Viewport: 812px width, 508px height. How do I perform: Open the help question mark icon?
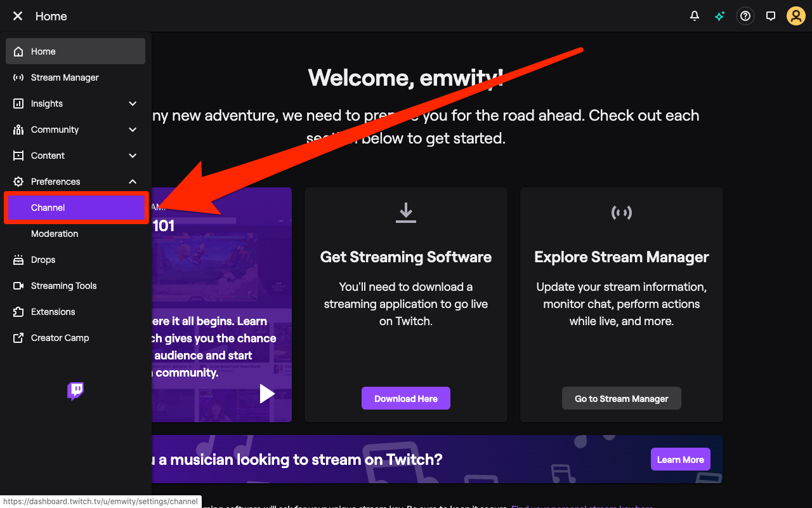pos(745,16)
